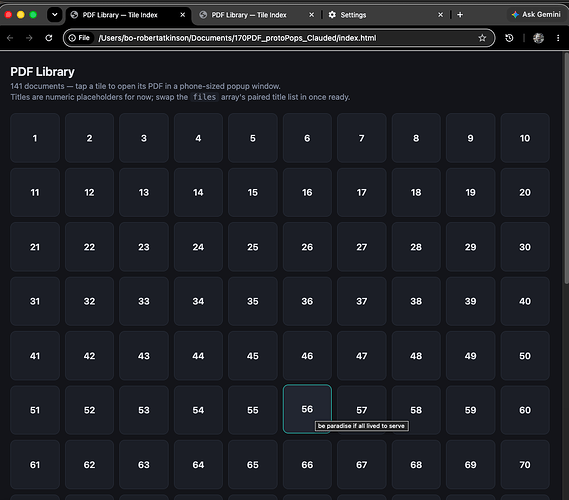The width and height of the screenshot is (569, 500).
Task: Open PDF tile 5
Action: tap(253, 138)
